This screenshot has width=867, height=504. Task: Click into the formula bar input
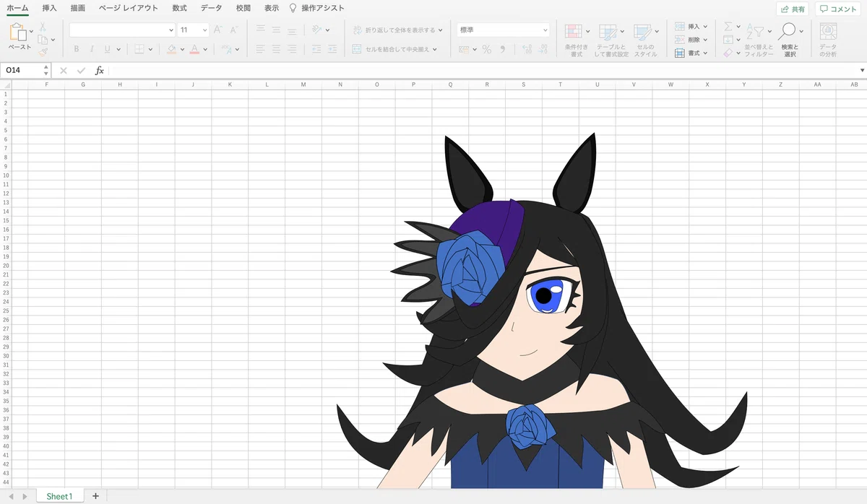[483, 70]
